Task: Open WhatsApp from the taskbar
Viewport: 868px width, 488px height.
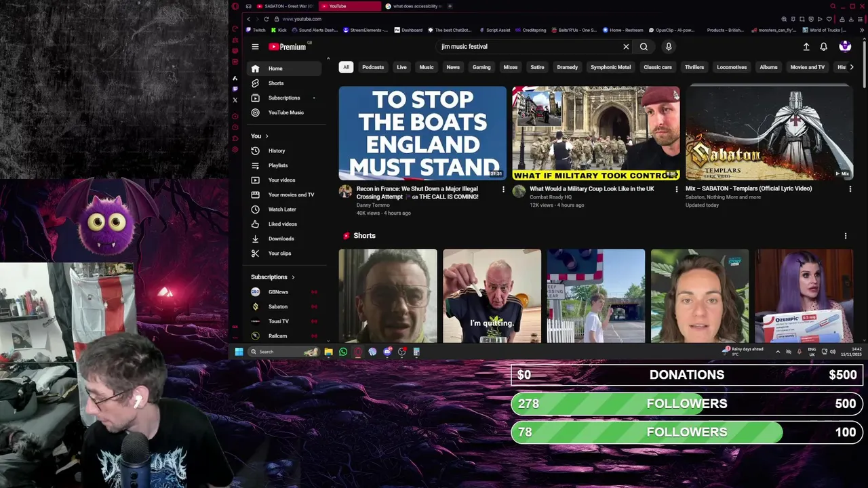Action: click(343, 352)
